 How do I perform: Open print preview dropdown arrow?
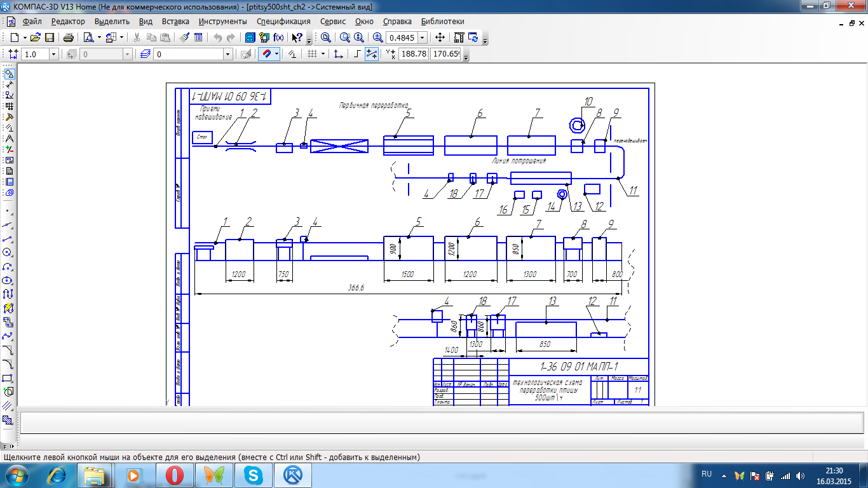tap(99, 37)
